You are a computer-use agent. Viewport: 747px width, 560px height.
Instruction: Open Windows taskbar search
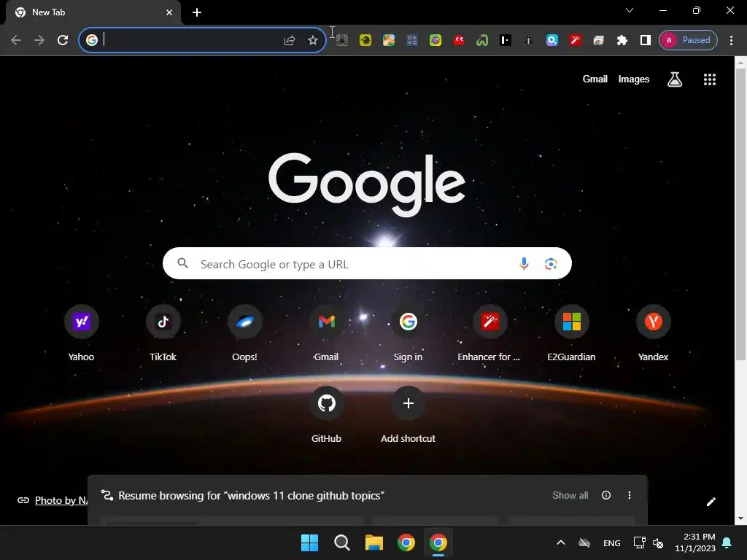click(x=342, y=542)
